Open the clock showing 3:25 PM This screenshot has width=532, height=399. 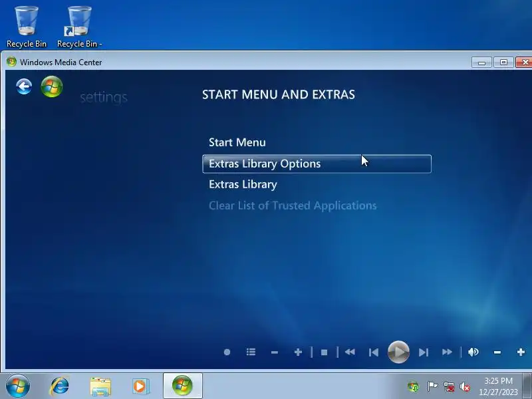coord(498,386)
